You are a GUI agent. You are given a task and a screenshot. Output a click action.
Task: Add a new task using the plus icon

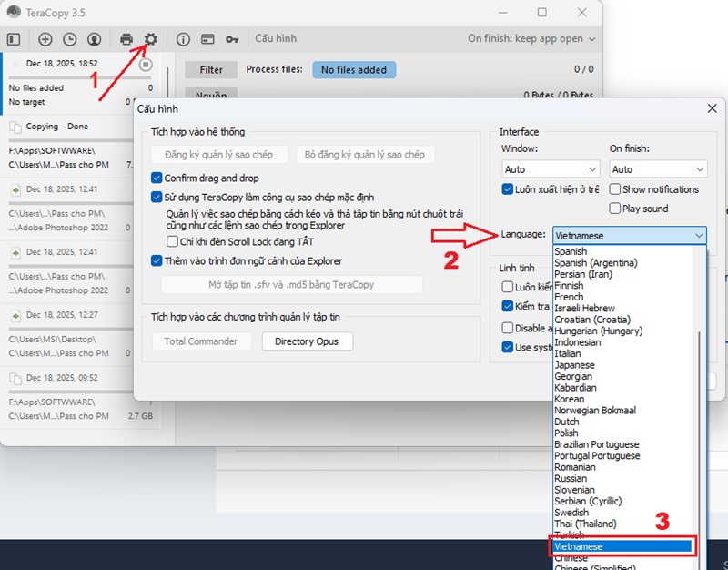[x=45, y=39]
